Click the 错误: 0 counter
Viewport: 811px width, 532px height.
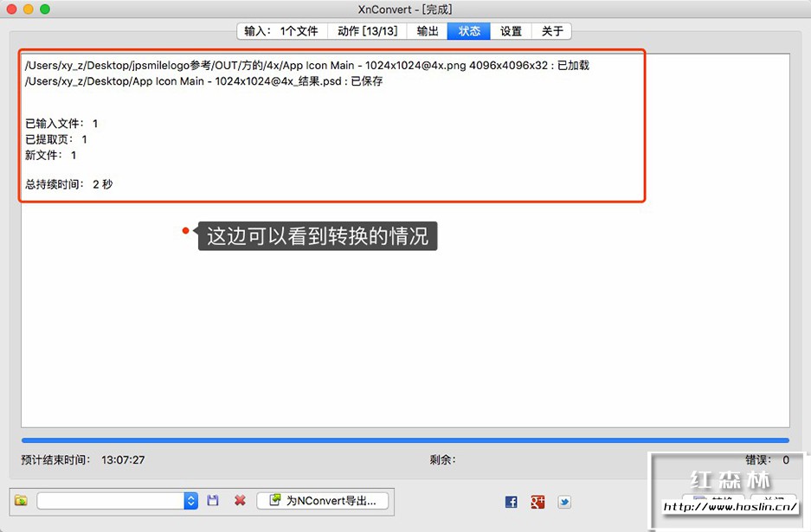[x=767, y=459]
